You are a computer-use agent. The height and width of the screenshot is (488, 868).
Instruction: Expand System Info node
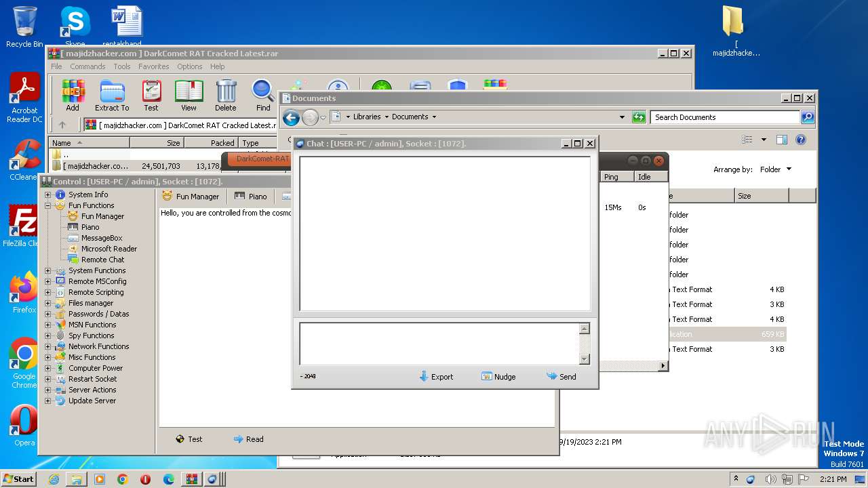[x=48, y=195]
